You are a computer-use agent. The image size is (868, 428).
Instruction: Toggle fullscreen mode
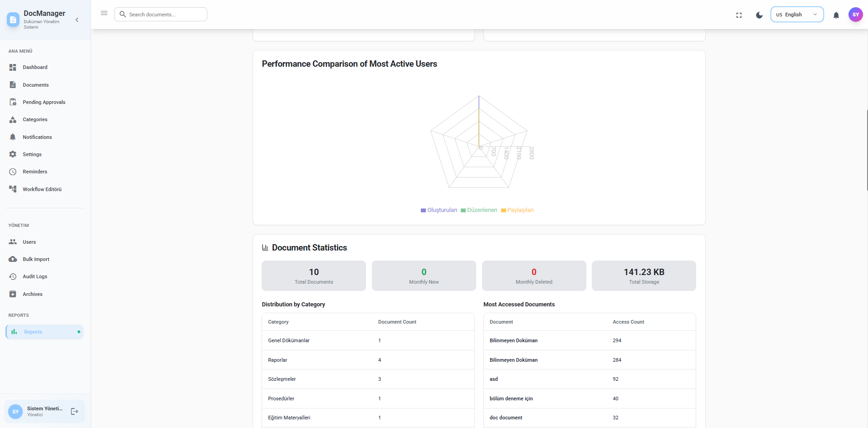739,15
